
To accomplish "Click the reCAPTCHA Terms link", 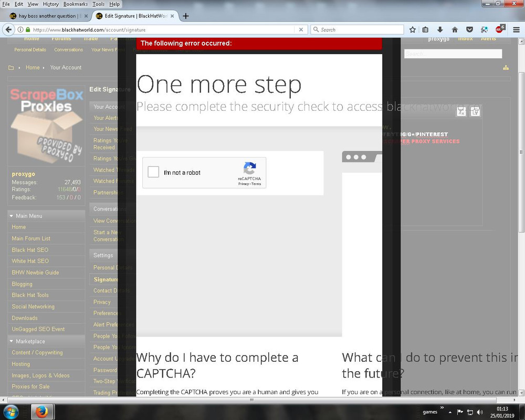I will click(256, 184).
